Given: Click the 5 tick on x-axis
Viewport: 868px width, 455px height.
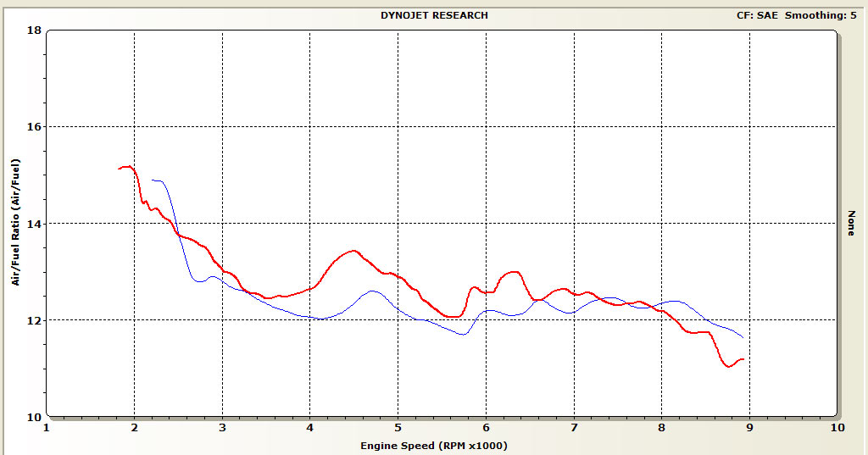Looking at the screenshot, I should [398, 429].
